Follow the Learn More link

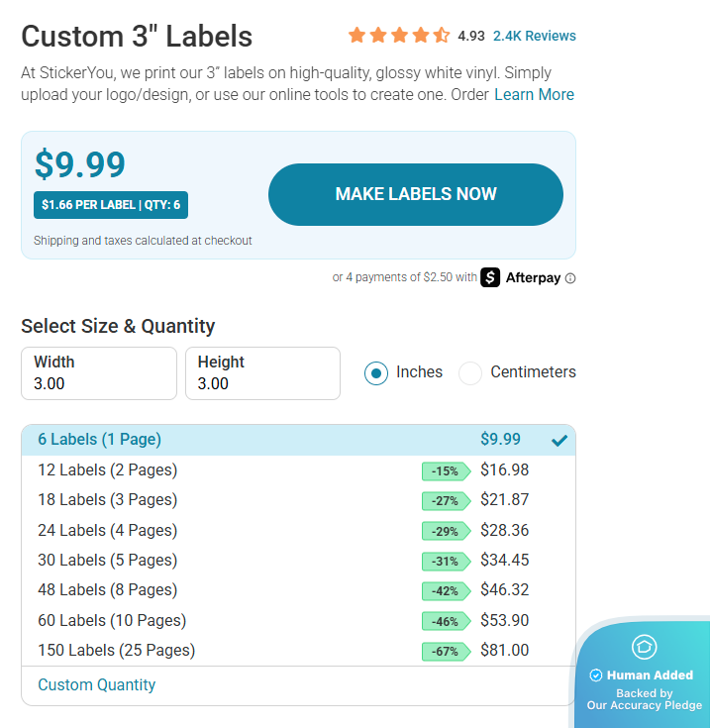534,95
